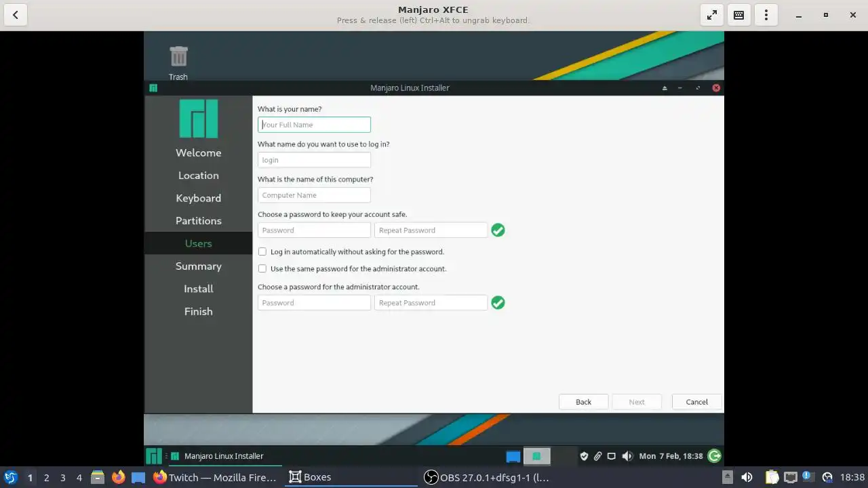Click the host network monitor tray icon
Viewport: 868px width, 488px height.
(x=790, y=477)
